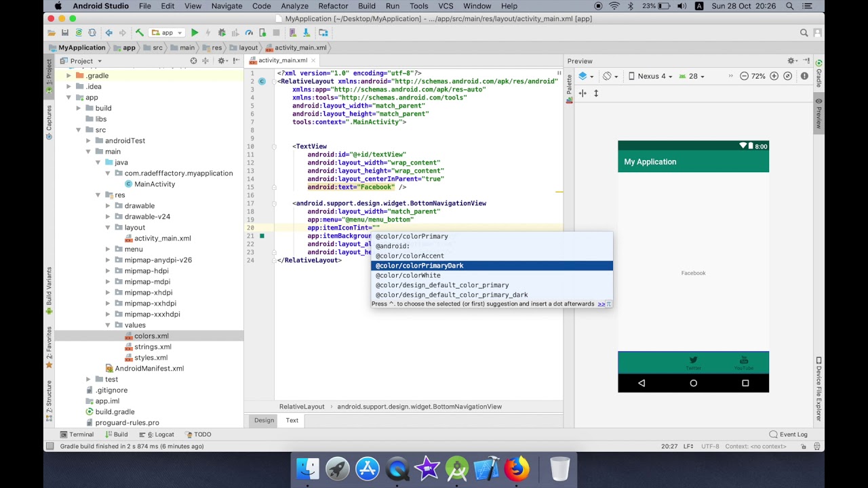Open the Terminal tool window
This screenshot has width=868, height=488.
(x=77, y=434)
